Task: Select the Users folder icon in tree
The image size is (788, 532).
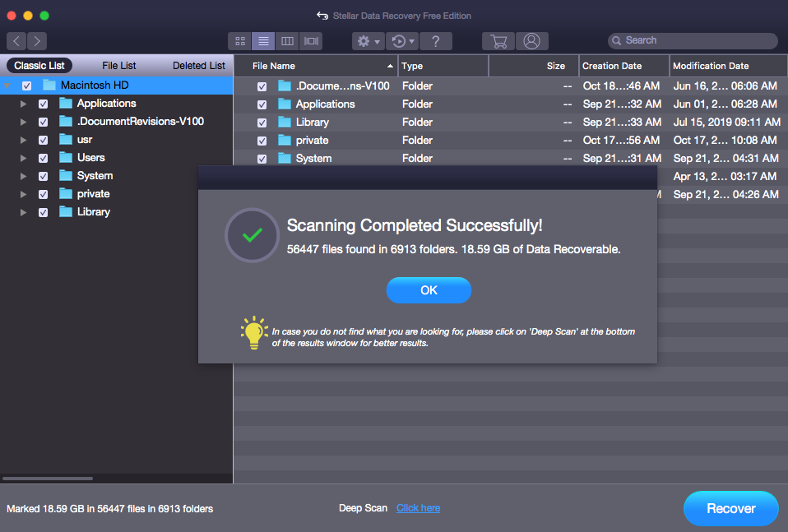Action: tap(66, 157)
